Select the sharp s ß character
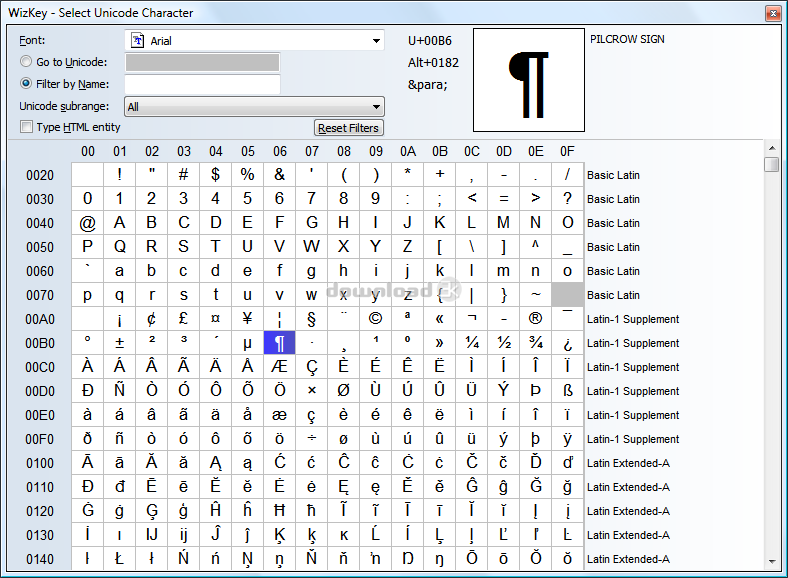This screenshot has height=578, width=788. coord(567,391)
